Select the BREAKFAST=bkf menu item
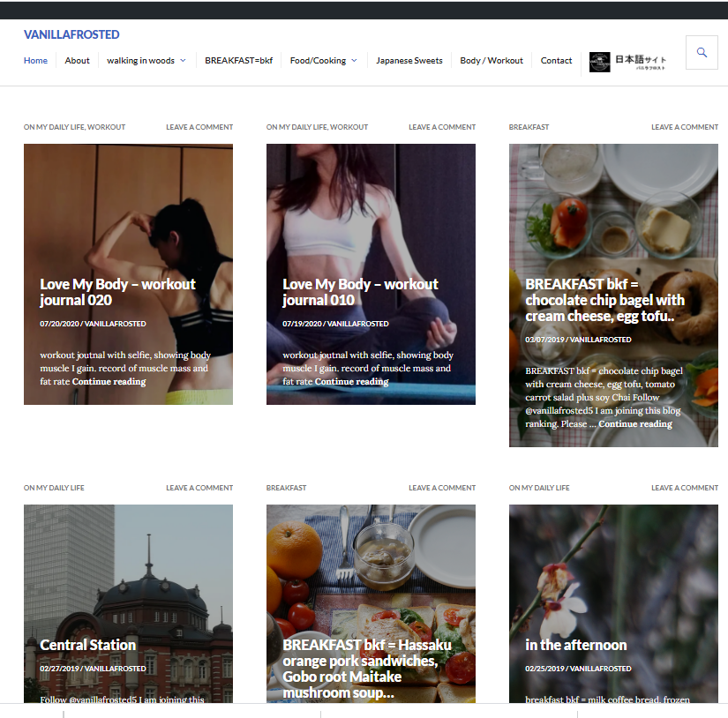Screen dimensions: 728x718 (x=238, y=61)
